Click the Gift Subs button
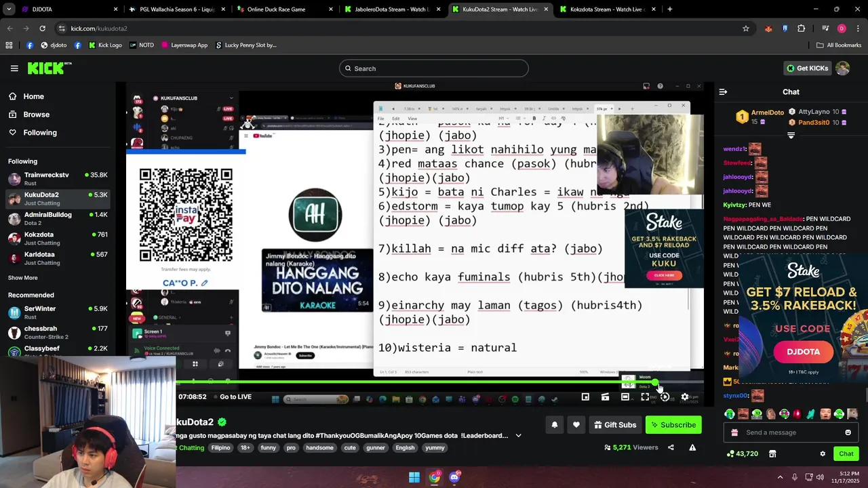 coord(615,425)
